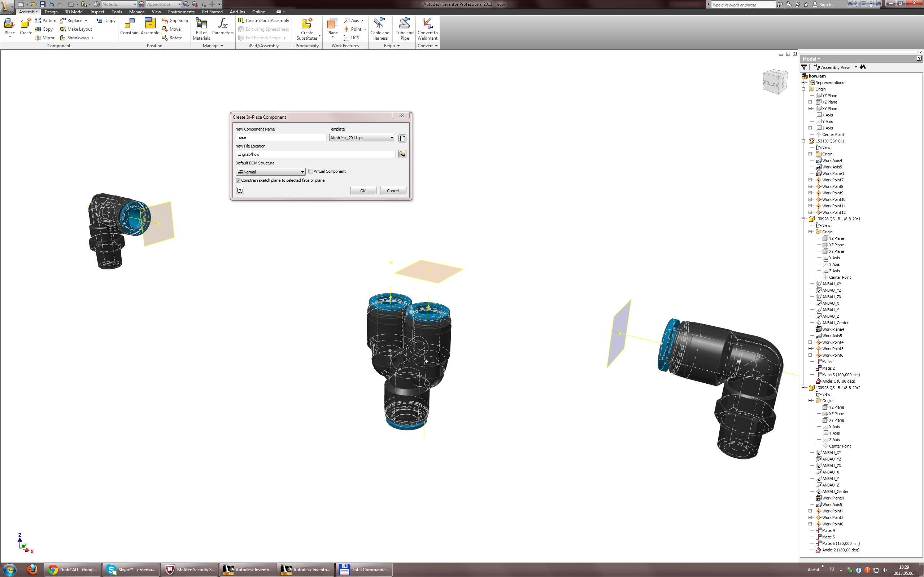Expand the Representations tree node
This screenshot has width=924, height=577.
click(804, 83)
